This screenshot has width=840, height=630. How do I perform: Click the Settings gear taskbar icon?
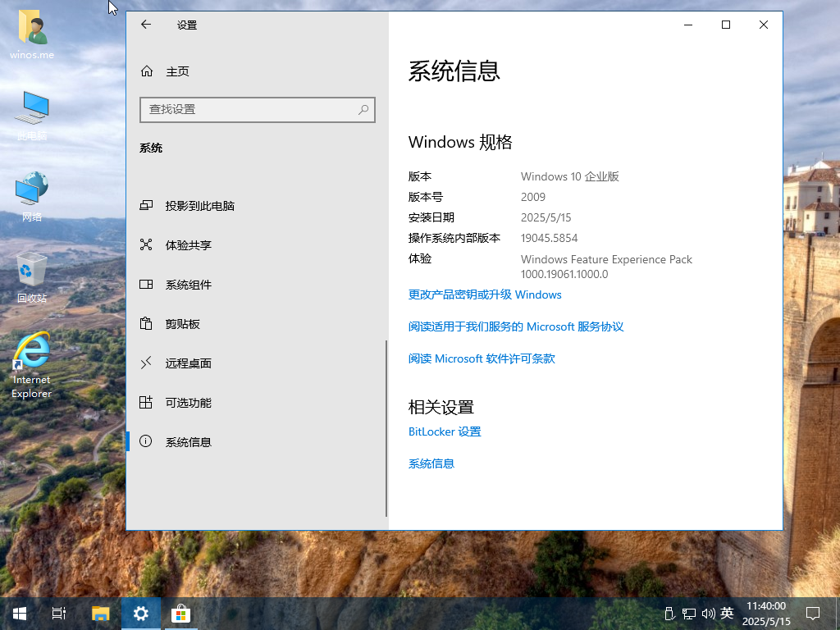[141, 614]
